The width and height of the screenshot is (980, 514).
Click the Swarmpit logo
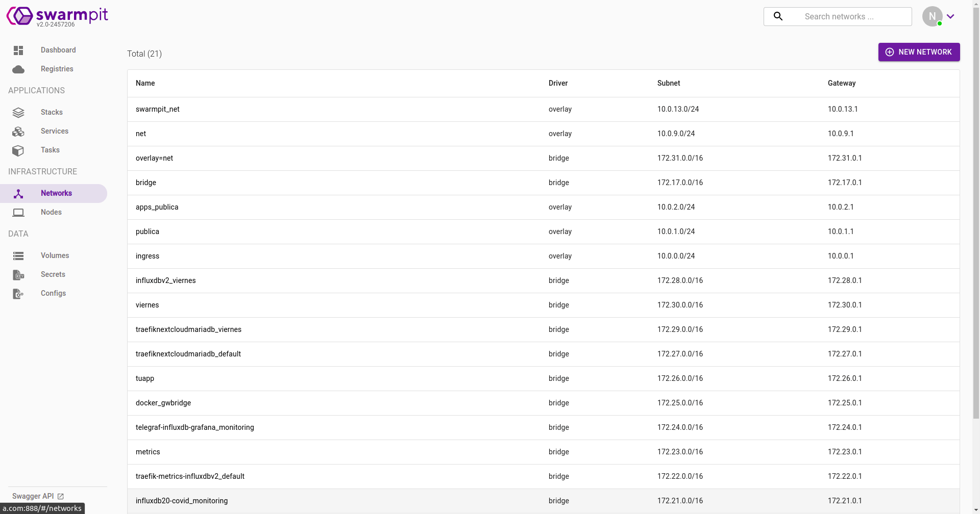57,16
